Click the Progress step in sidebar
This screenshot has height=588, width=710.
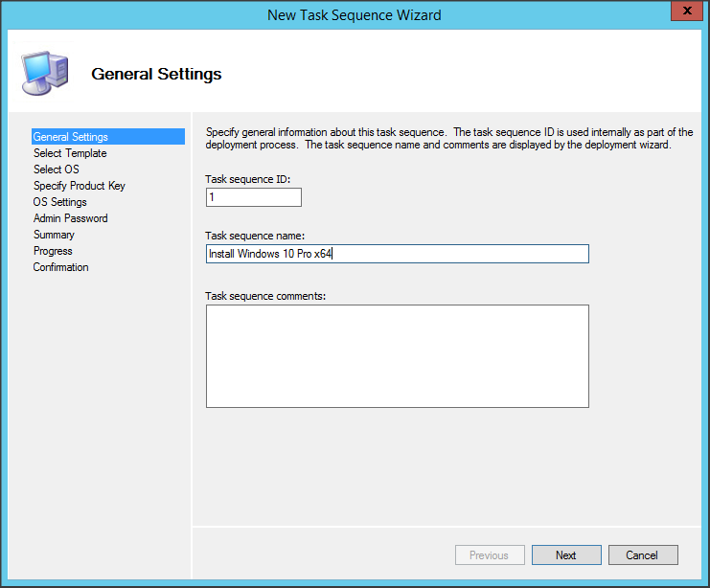click(x=53, y=251)
